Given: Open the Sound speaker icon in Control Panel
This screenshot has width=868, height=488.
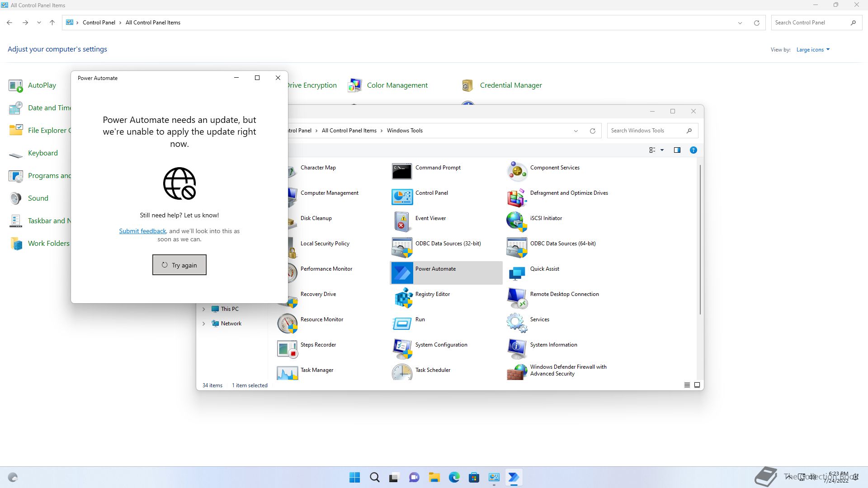Looking at the screenshot, I should [16, 198].
